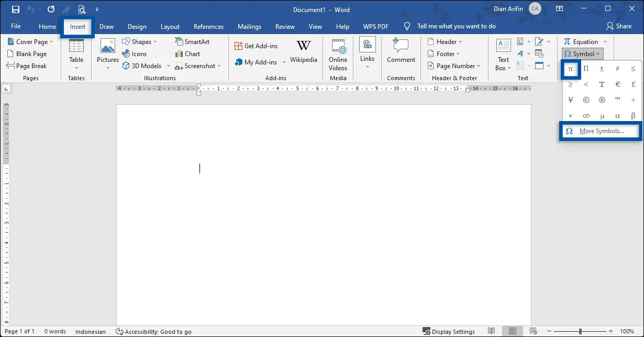Open the Pictures insertion tool

point(107,53)
